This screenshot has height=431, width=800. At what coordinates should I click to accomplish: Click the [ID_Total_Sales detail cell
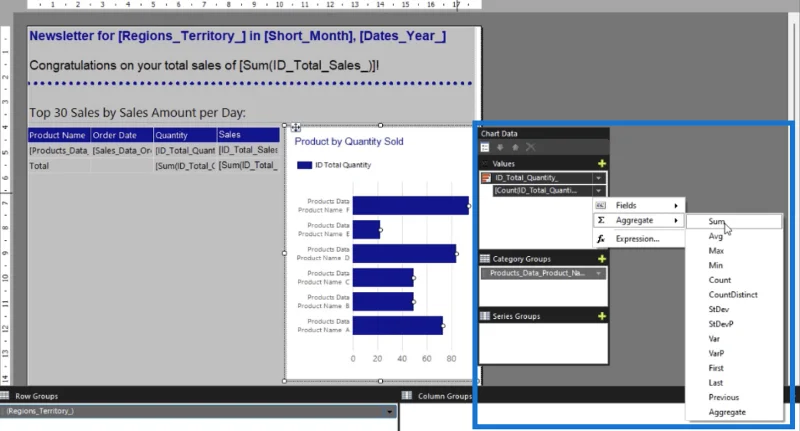click(x=248, y=150)
